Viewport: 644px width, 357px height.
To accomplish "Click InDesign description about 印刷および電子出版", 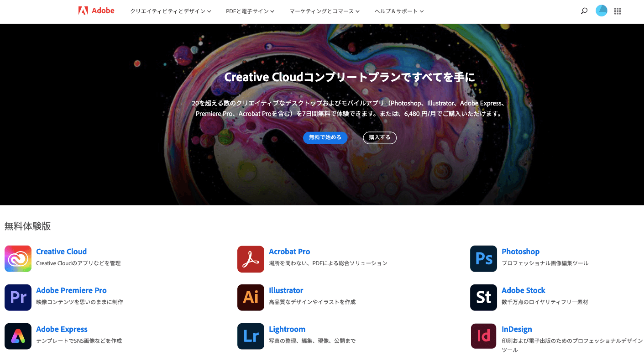I will [572, 345].
